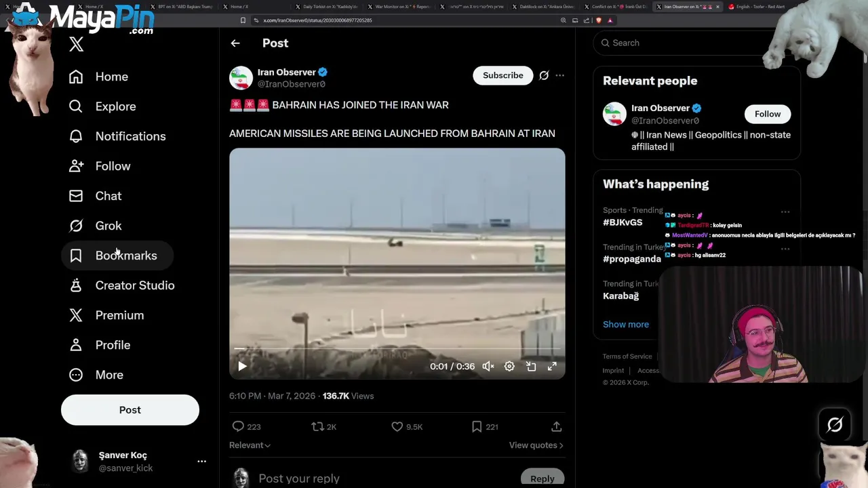Screen dimensions: 868x488
Task: Repost the post with 2K reposts
Action: pos(323,426)
